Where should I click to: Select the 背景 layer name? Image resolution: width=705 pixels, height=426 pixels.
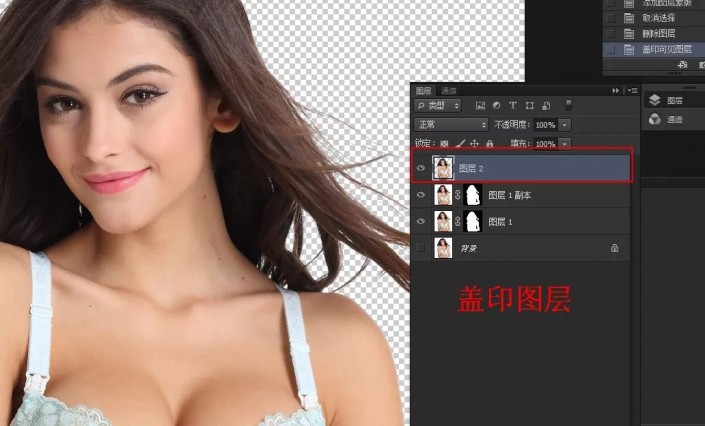[x=469, y=248]
